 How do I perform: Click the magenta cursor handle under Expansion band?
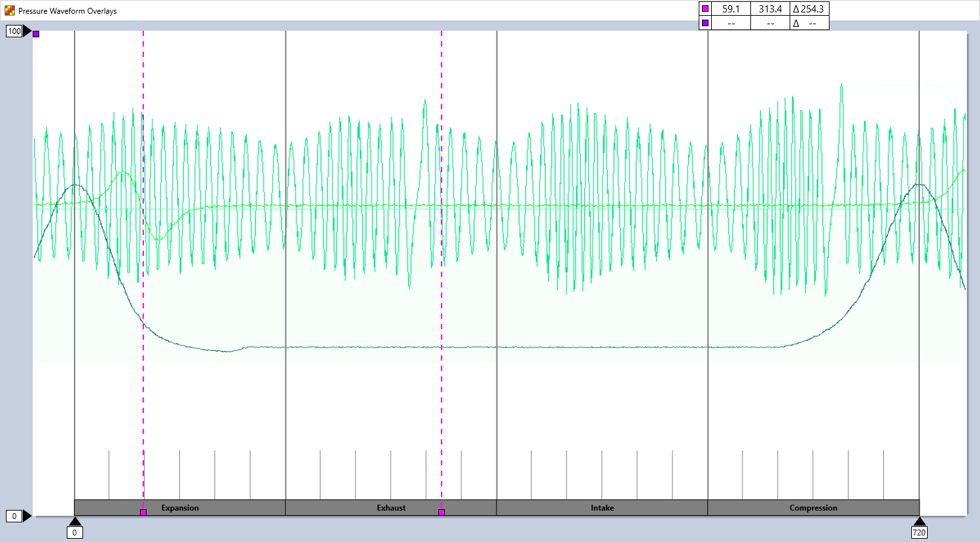(x=143, y=513)
